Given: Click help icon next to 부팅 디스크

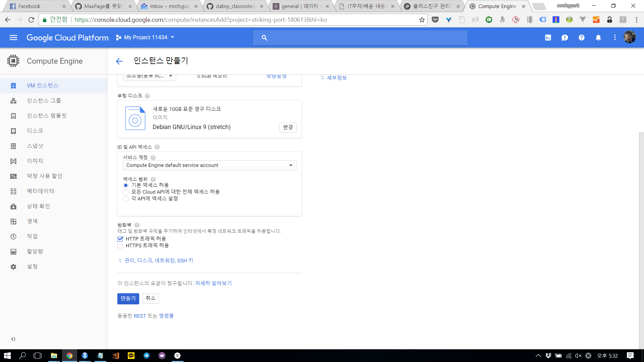Looking at the screenshot, I should point(147,96).
